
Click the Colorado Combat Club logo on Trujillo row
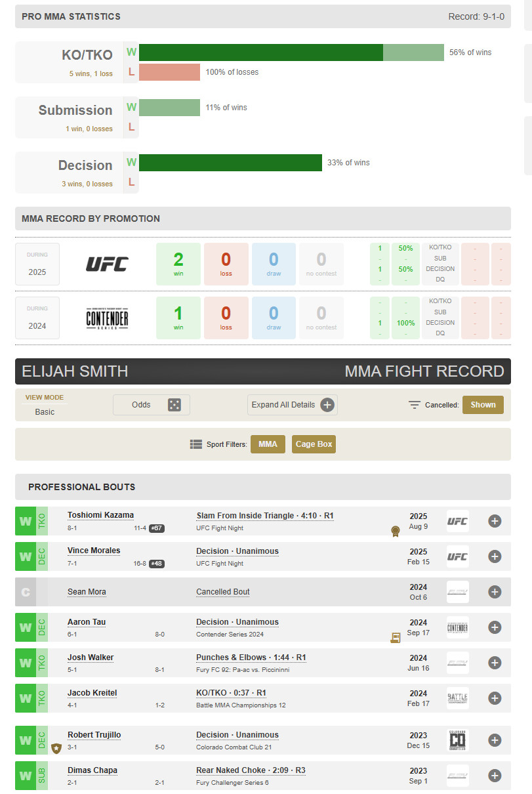point(457,740)
